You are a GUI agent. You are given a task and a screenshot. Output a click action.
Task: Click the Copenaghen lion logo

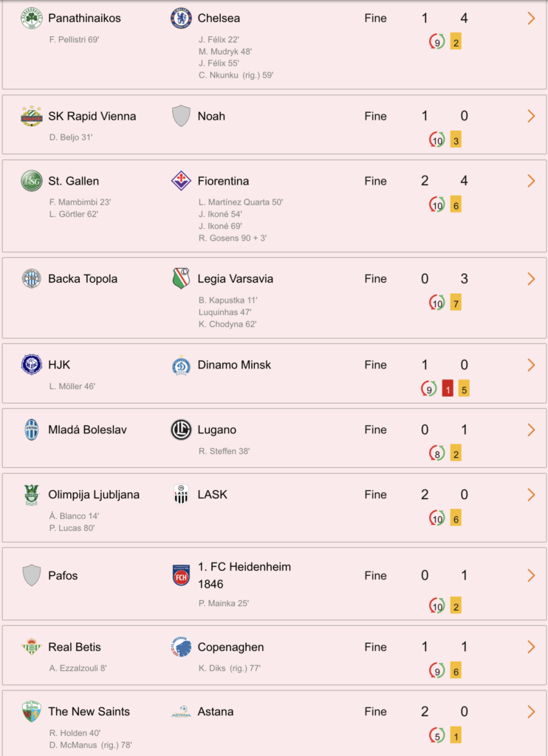(181, 647)
